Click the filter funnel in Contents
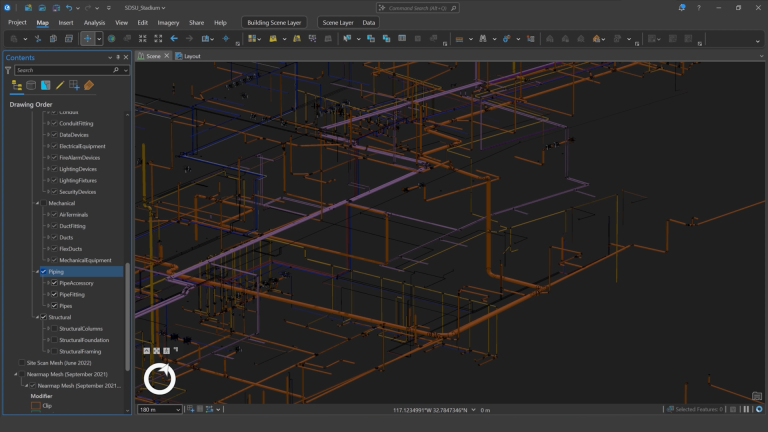The image size is (768, 432). click(x=8, y=70)
